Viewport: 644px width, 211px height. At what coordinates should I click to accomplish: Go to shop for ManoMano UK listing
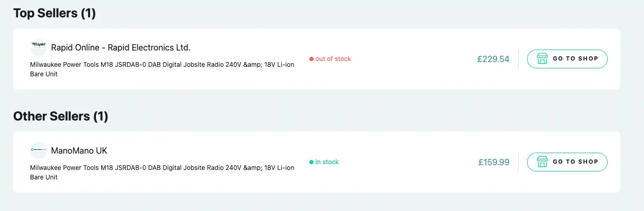click(567, 162)
